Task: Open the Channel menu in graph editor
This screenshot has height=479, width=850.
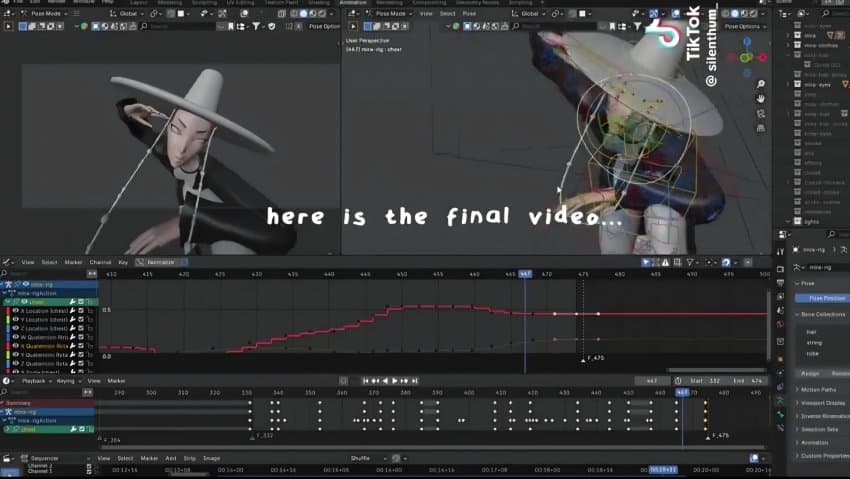Action: pos(100,262)
